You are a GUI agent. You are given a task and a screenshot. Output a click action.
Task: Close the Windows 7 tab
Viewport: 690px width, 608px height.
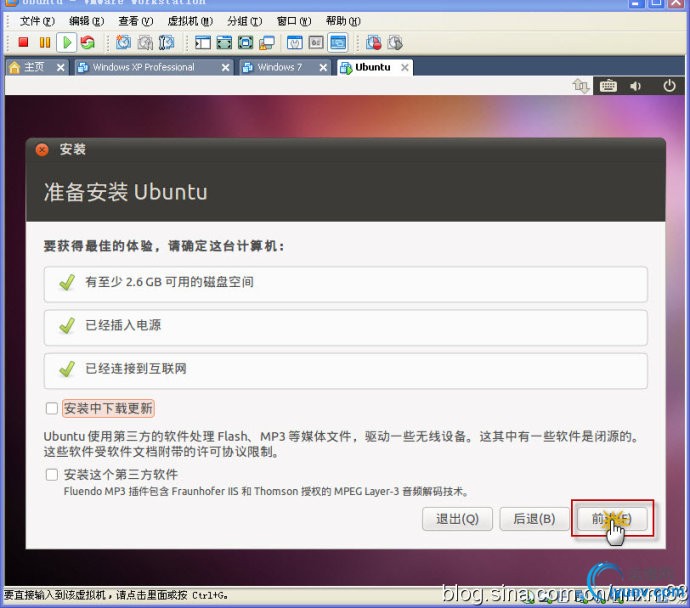[x=323, y=67]
